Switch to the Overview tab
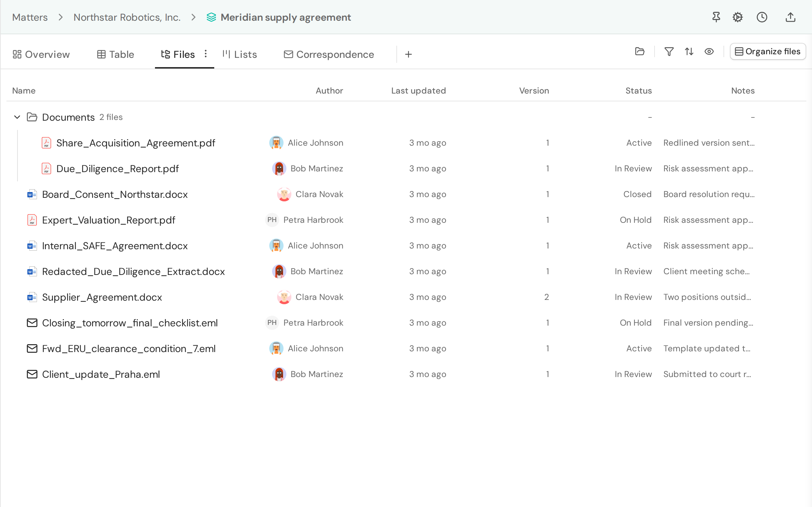 [x=41, y=54]
